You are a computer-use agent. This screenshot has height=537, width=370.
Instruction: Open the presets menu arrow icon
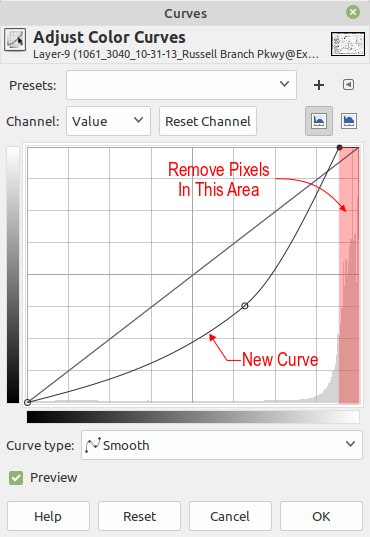point(348,85)
